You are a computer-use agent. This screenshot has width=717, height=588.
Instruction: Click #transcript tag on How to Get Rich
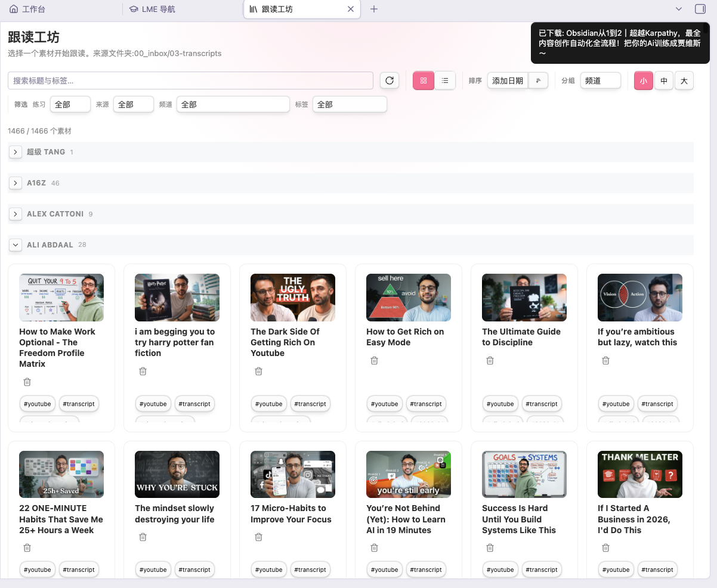pyautogui.click(x=426, y=404)
